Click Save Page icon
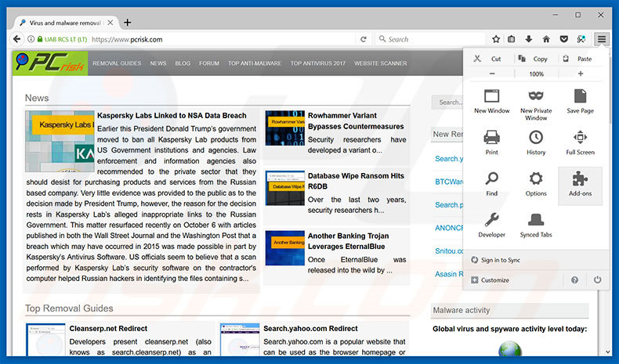The image size is (619, 364). point(580,102)
